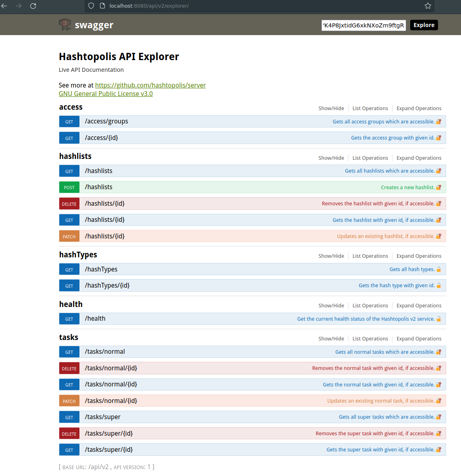Bookmark page with star icon

point(428,6)
